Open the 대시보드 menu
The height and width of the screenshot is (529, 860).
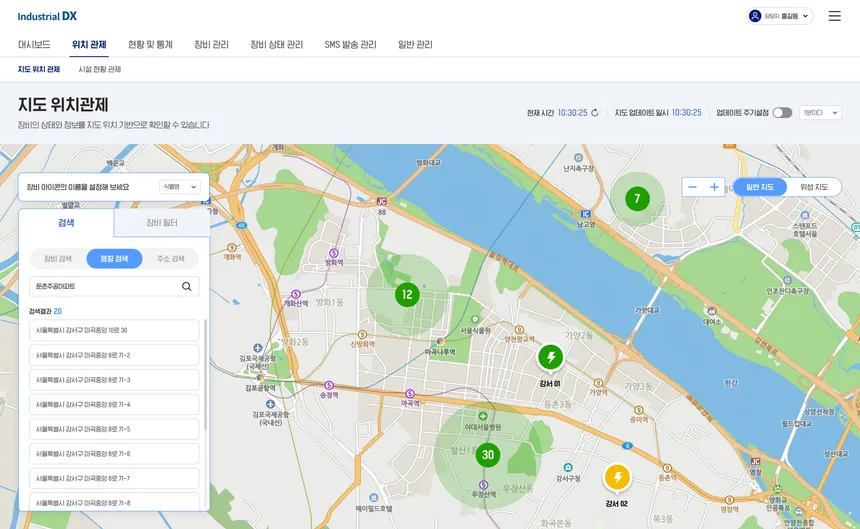tap(34, 44)
